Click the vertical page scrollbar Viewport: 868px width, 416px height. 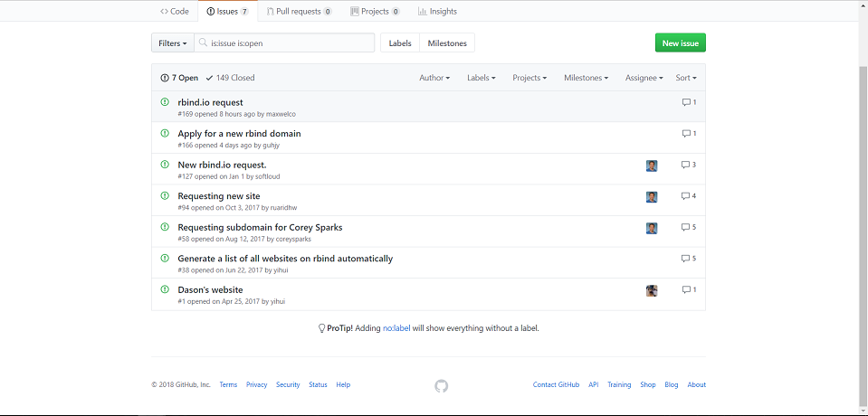863,235
